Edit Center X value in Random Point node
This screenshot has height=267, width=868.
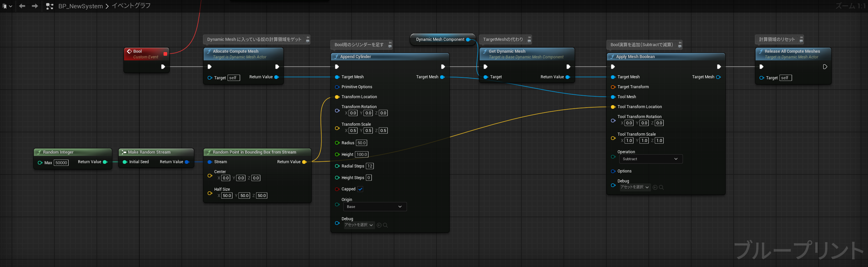(226, 178)
